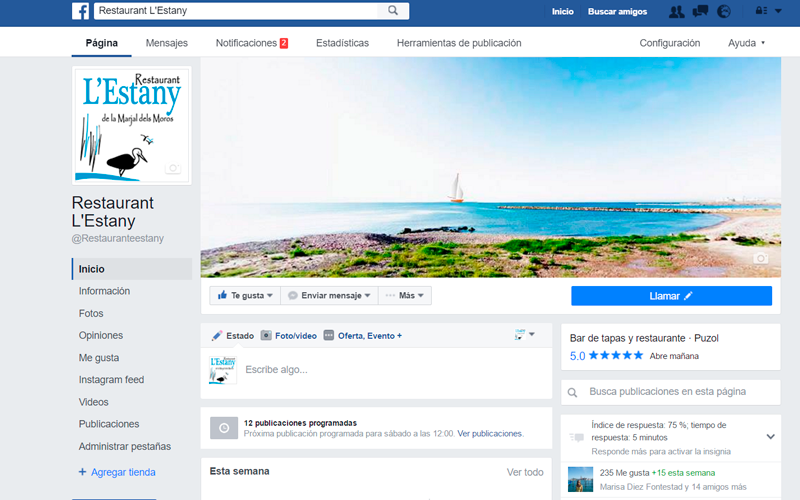Open the Estadísticas tab
Screen dimensions: 800x500
coord(342,43)
